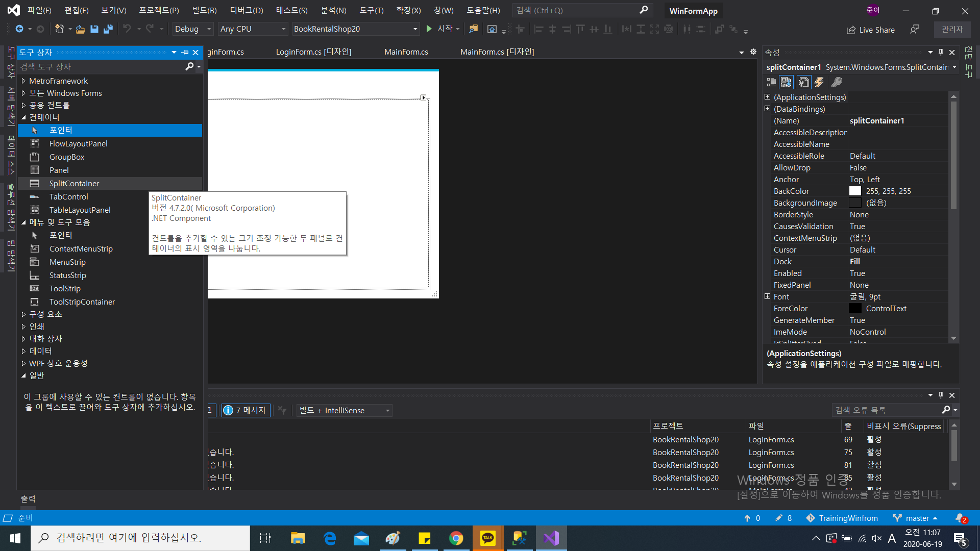The width and height of the screenshot is (980, 551).
Task: Open Visual Studio from the taskbar
Action: point(551,538)
